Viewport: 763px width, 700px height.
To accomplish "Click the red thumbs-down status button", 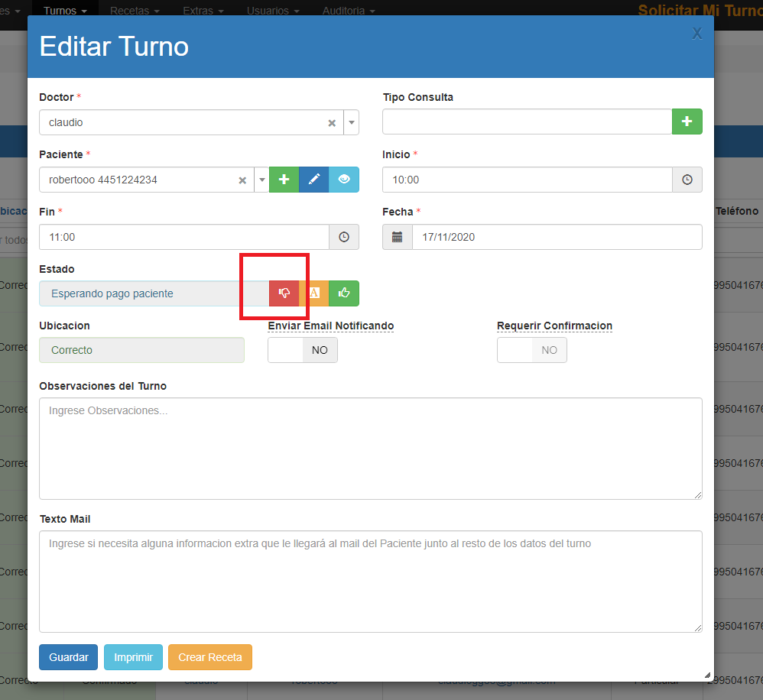I will pyautogui.click(x=284, y=293).
